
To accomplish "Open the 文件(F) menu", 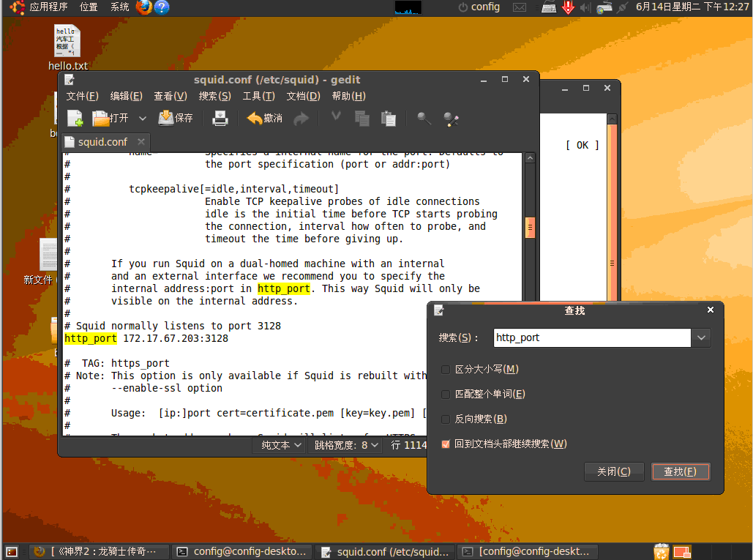I will 82,96.
